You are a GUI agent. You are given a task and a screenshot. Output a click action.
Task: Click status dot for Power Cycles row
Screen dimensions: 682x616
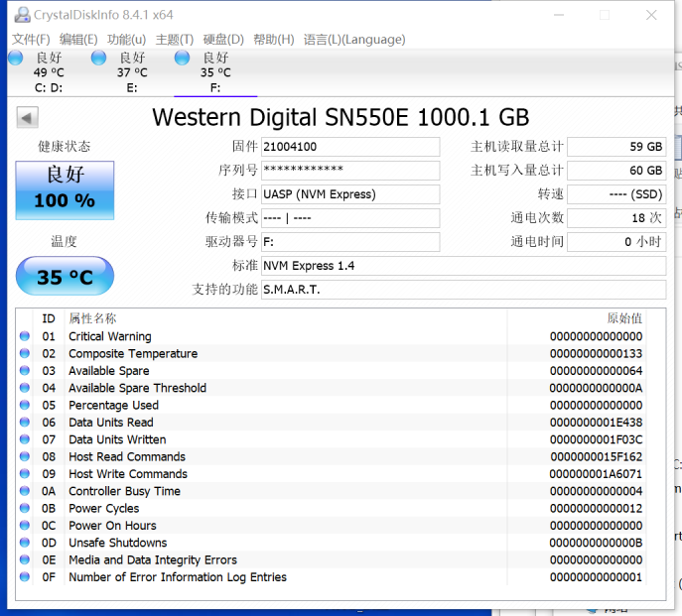click(x=25, y=508)
